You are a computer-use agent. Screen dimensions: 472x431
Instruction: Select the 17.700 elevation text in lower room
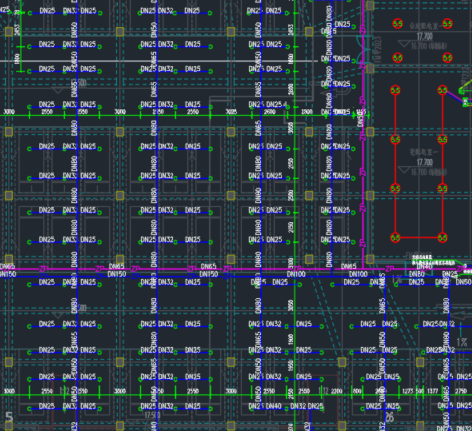pyautogui.click(x=425, y=162)
